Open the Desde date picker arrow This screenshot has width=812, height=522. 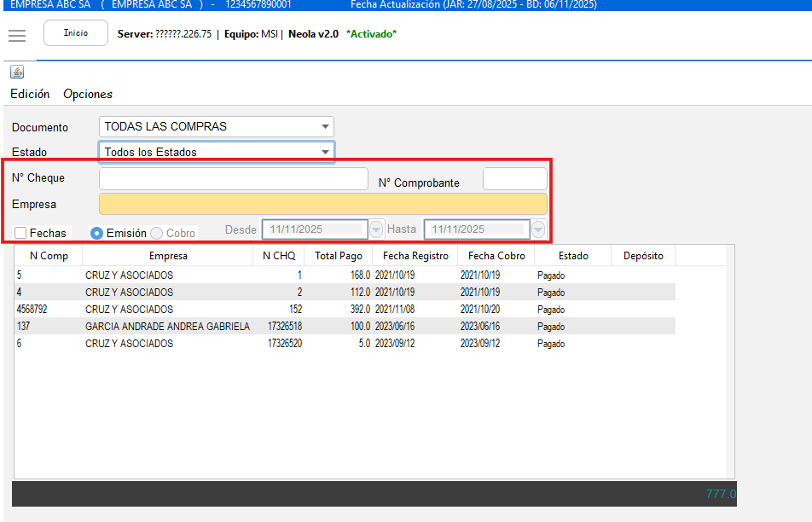point(377,229)
